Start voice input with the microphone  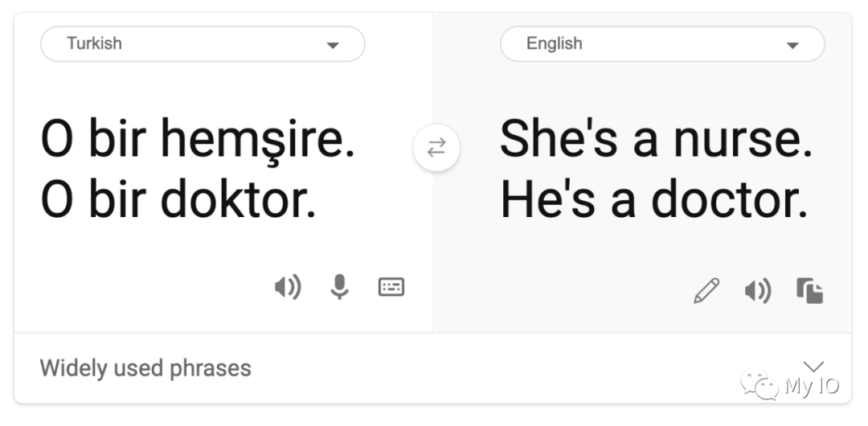click(x=340, y=287)
